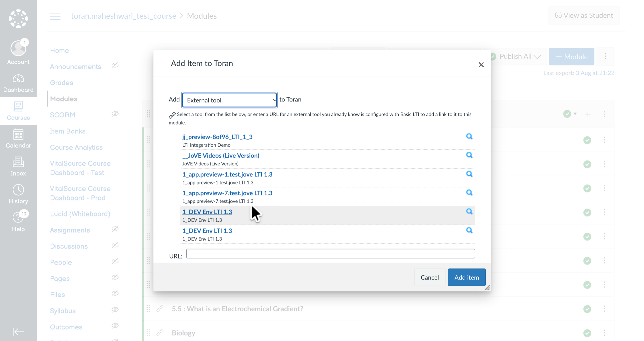The image size is (644, 341).
Task: Open Grades in course navigation
Action: point(62,83)
